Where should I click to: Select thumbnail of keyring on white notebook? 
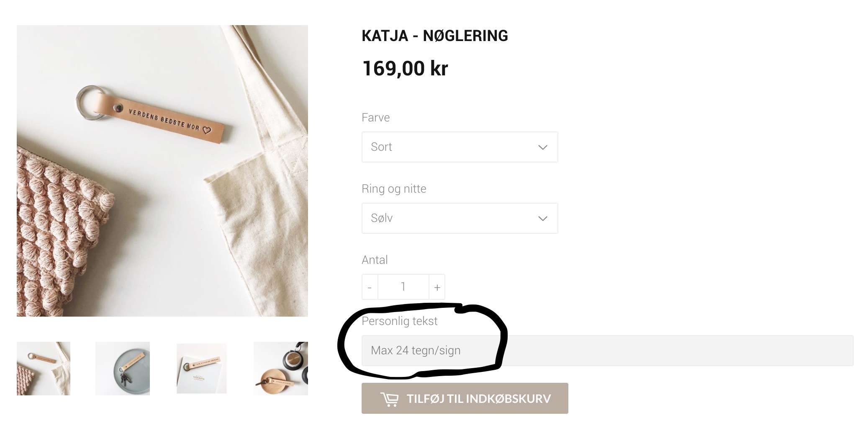click(202, 369)
